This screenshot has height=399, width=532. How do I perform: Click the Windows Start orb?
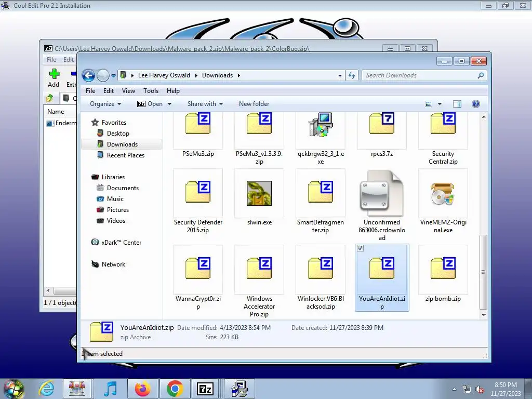point(14,389)
